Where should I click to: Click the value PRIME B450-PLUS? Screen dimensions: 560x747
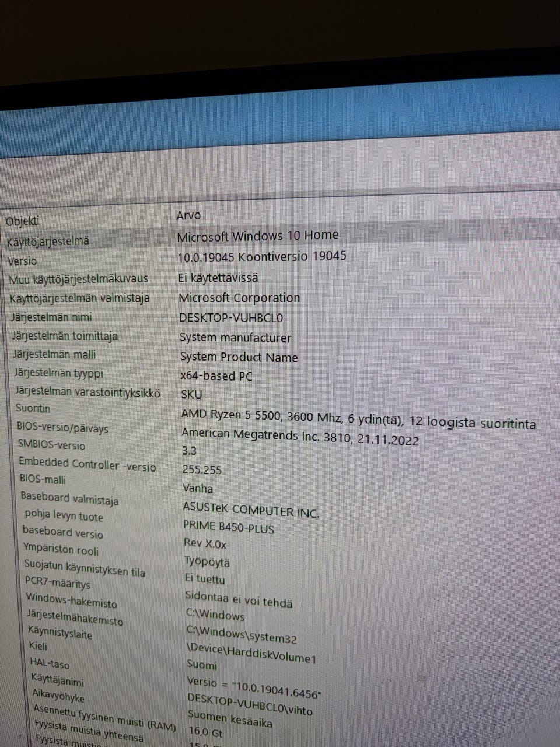coord(229,527)
